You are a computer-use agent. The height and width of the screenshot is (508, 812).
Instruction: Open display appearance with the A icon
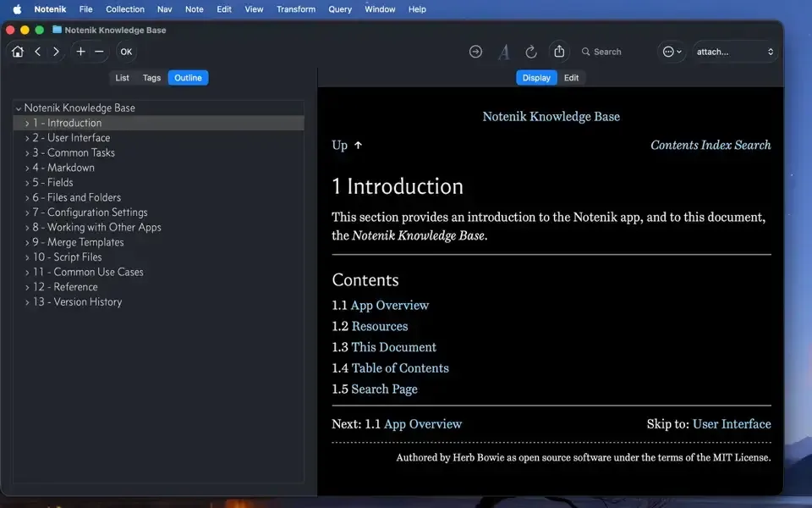(503, 52)
